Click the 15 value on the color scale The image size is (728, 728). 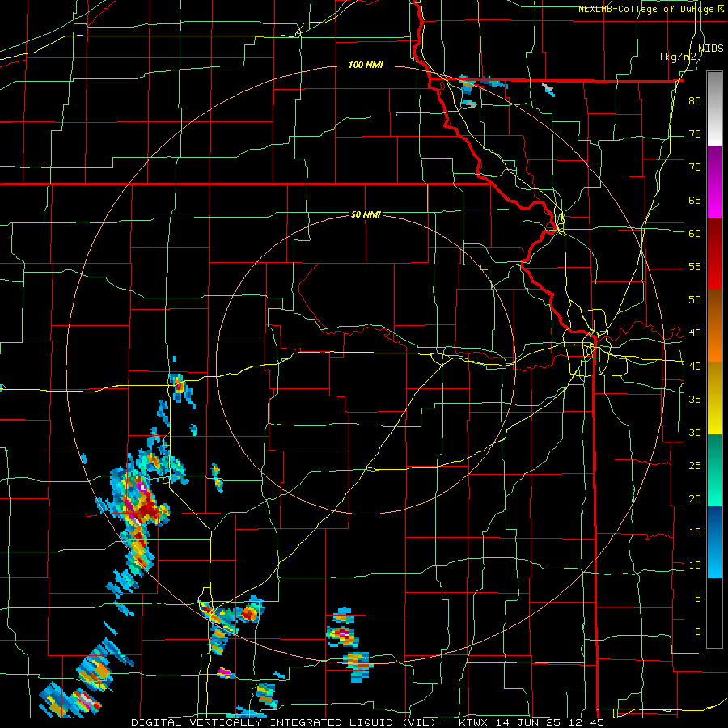[695, 532]
